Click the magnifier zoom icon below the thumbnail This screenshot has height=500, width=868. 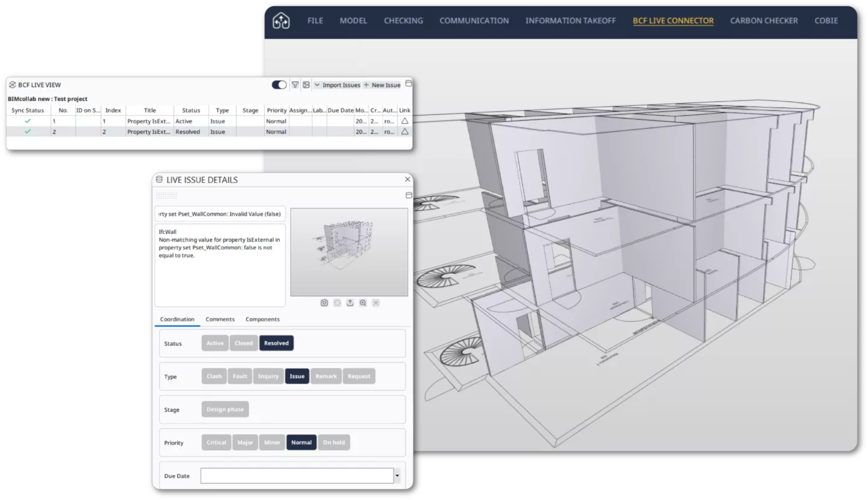coord(363,303)
